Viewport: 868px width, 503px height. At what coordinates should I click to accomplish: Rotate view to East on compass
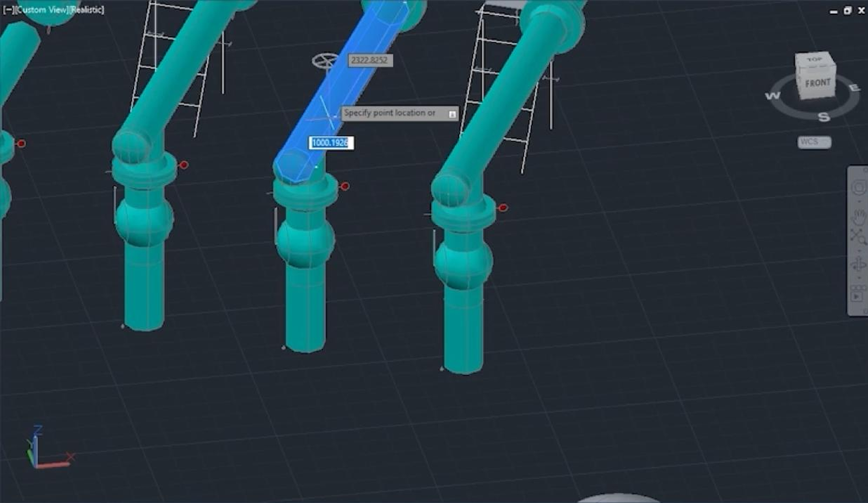pos(854,88)
